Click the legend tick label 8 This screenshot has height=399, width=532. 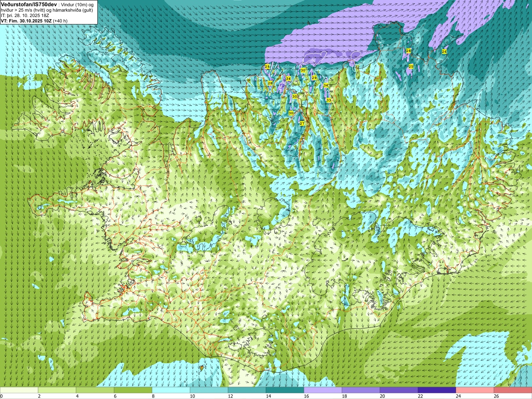153,396
